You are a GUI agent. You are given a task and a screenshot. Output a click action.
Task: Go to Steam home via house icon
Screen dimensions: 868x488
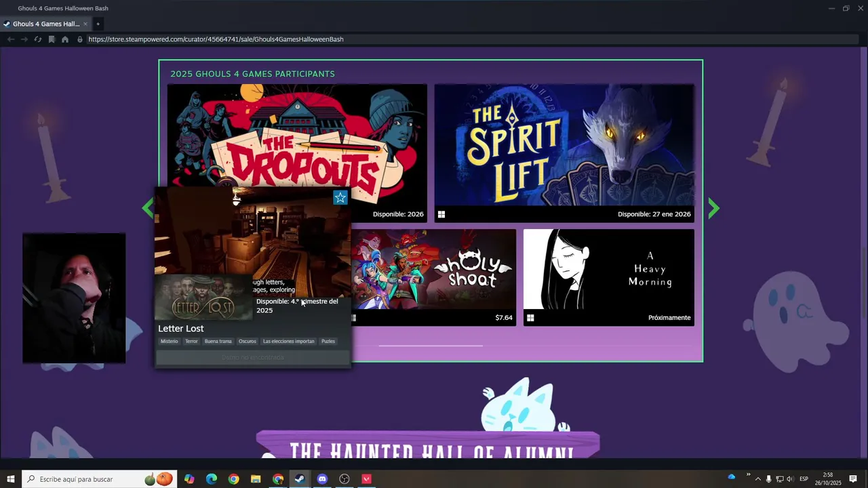65,39
